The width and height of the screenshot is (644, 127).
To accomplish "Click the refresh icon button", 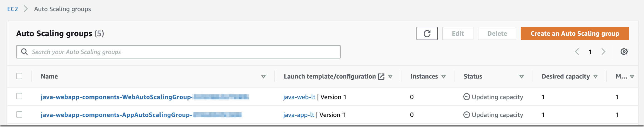I will click(x=427, y=34).
